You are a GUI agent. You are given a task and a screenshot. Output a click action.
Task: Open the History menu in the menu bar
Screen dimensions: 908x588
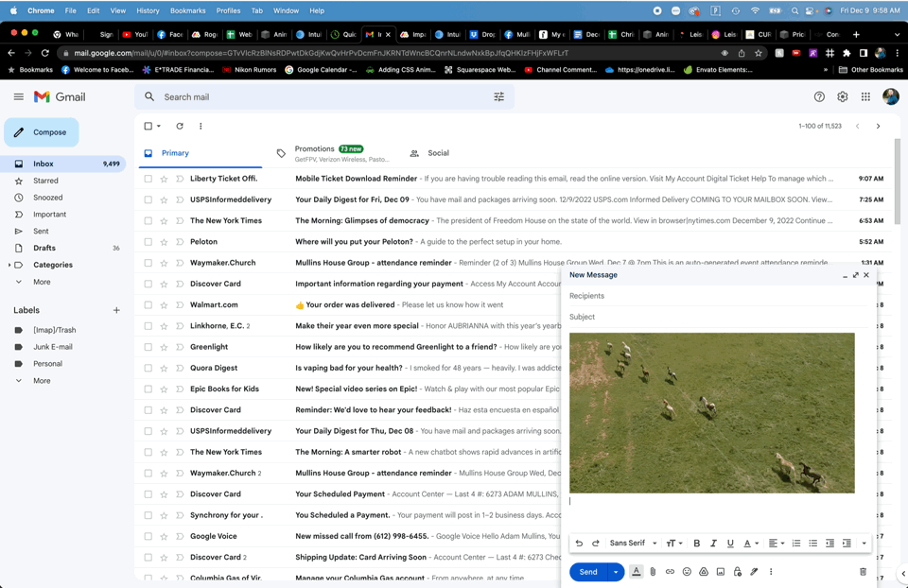click(x=148, y=10)
